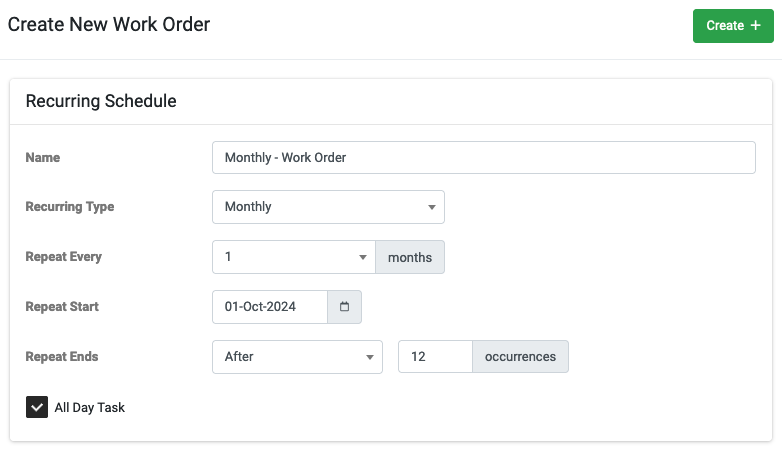Click the Repeat Ends field label
The height and width of the screenshot is (455, 782).
(x=62, y=357)
